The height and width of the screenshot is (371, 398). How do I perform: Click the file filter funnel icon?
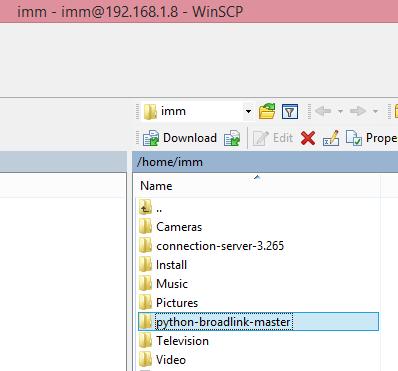pos(290,112)
